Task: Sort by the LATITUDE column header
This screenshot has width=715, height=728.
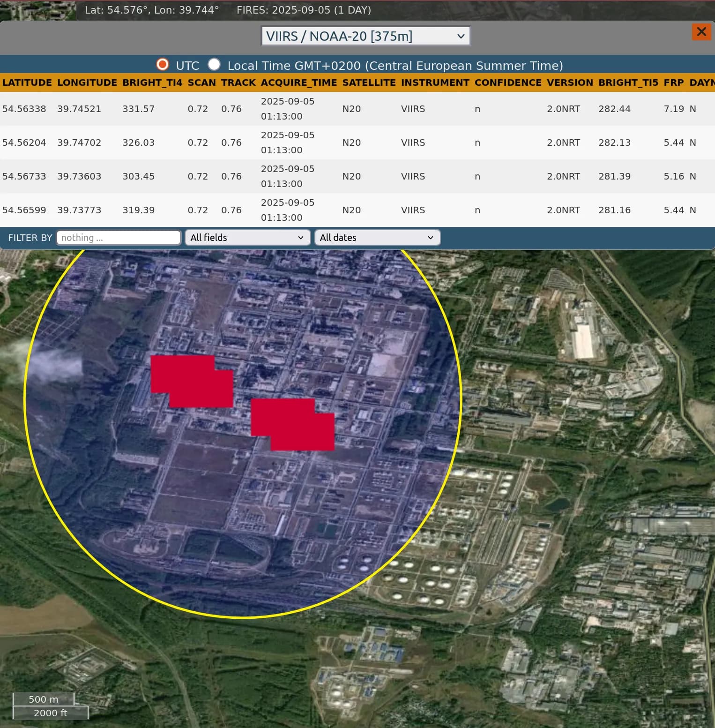Action: point(27,83)
